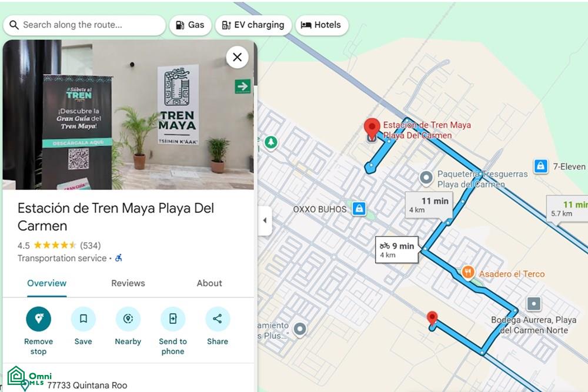Show EV charging along route

point(253,25)
